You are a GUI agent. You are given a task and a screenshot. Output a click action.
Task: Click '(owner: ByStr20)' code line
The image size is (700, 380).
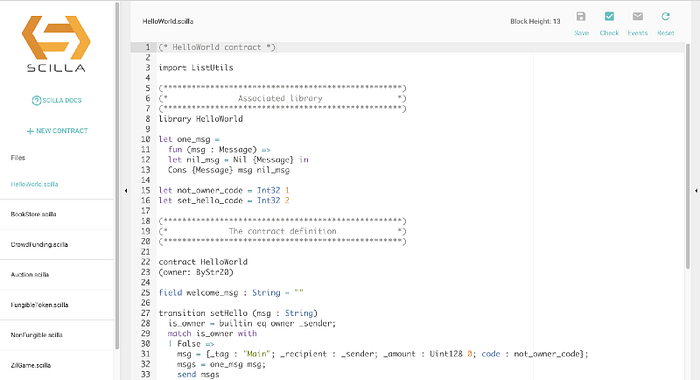[196, 272]
